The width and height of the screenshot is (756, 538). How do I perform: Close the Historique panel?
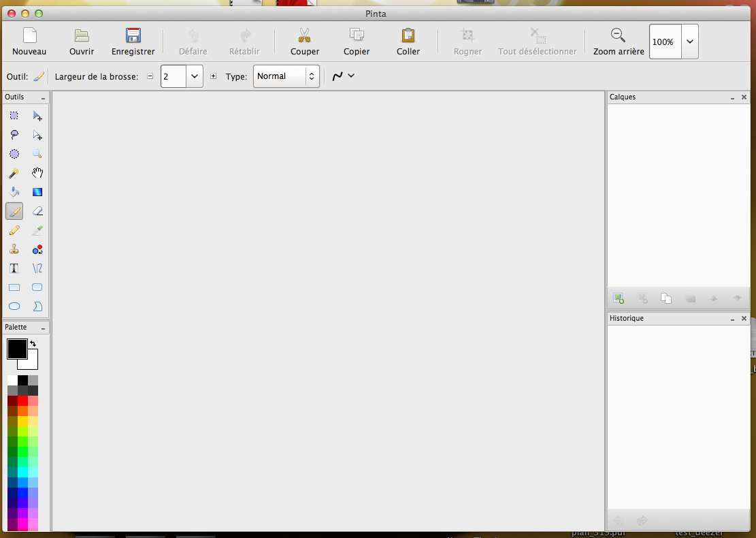(x=744, y=319)
